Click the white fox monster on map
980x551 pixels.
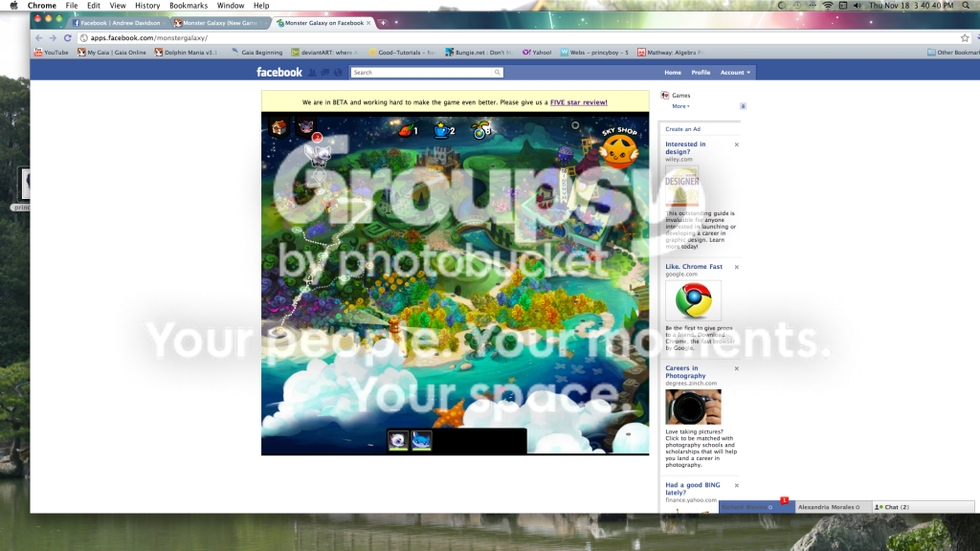(x=318, y=154)
